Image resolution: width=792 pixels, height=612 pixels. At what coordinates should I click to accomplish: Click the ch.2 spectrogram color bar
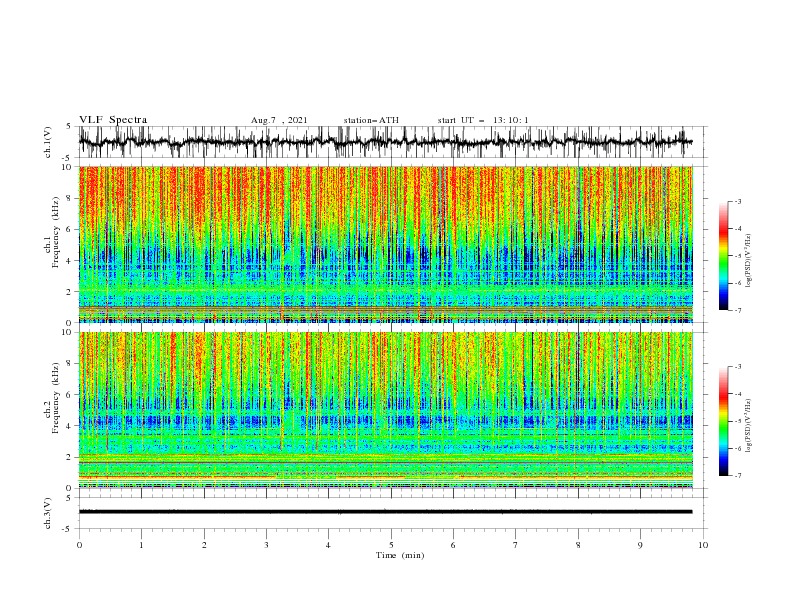(x=723, y=421)
